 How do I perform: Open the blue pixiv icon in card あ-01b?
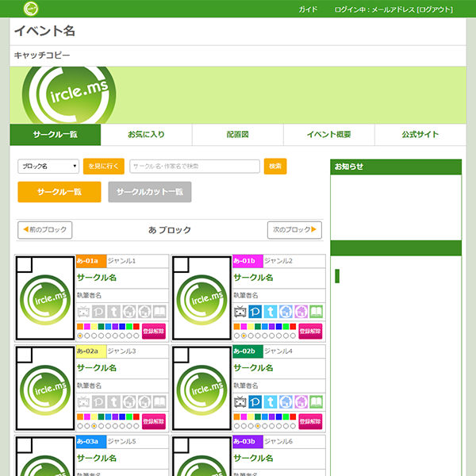click(x=255, y=312)
